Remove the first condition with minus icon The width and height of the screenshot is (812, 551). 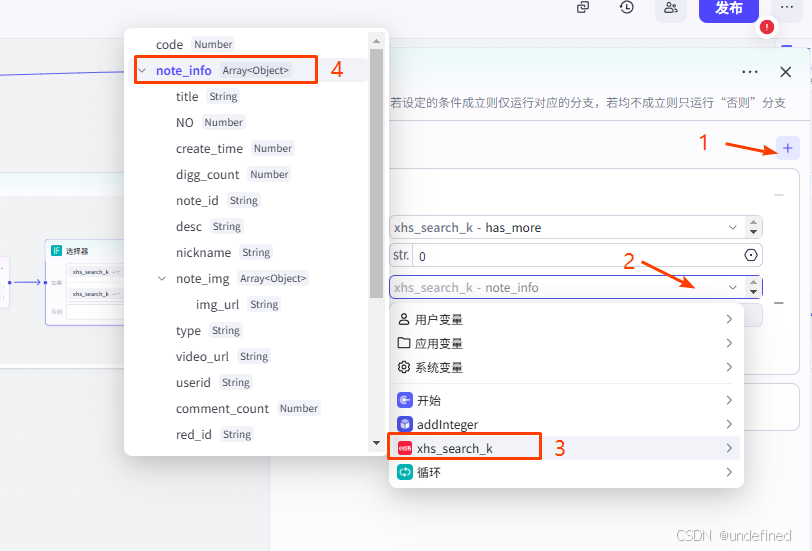pos(778,195)
